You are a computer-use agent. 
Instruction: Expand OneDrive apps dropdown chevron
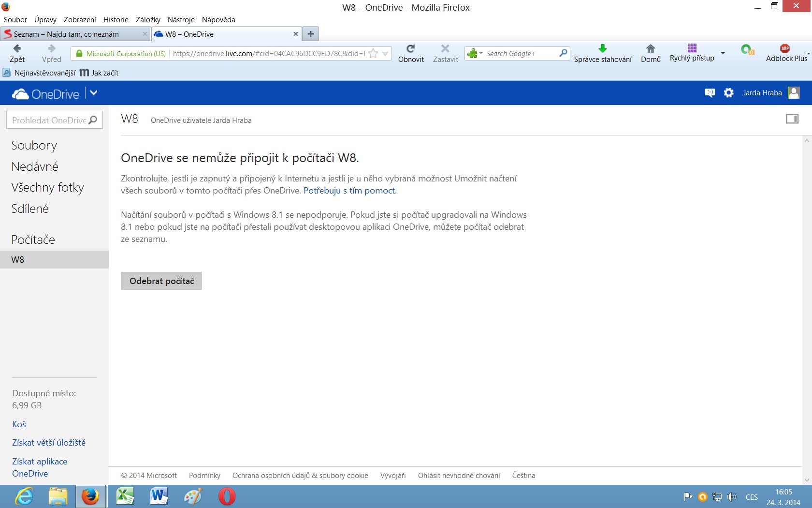tap(94, 93)
